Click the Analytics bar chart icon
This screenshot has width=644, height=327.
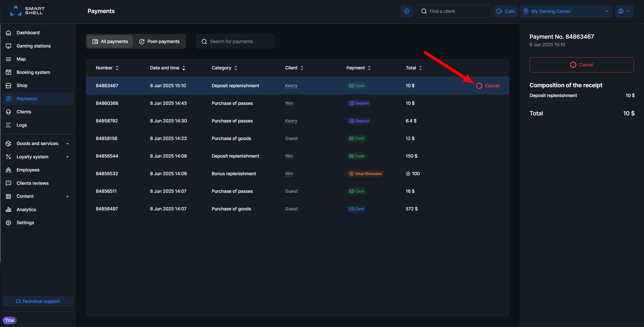[x=9, y=210]
